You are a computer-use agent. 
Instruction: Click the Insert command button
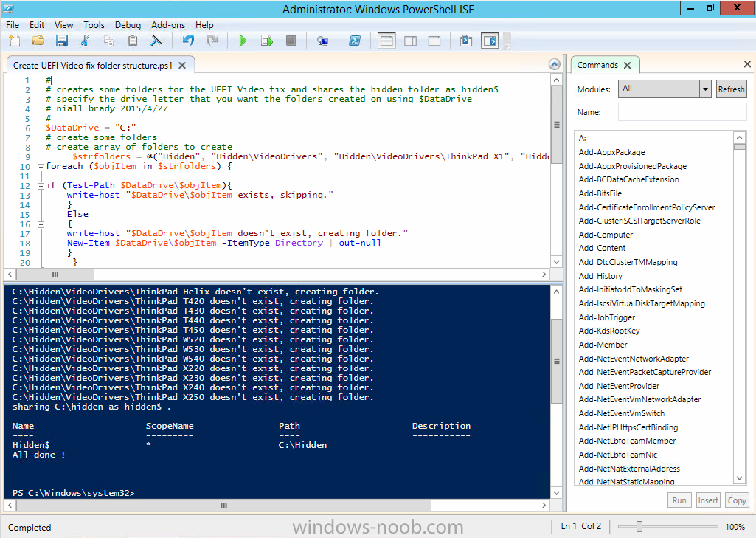[708, 500]
